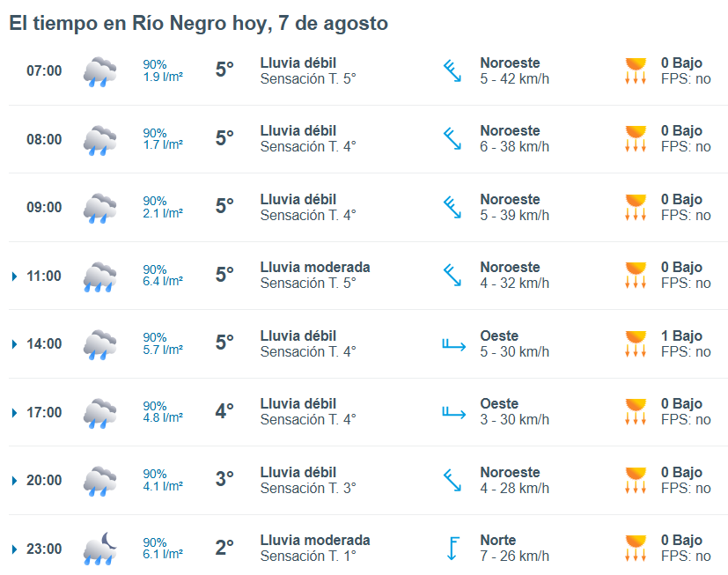The height and width of the screenshot is (575, 728).
Task: Click the 90% 6.4 l/m² precipitation value
Action: pyautogui.click(x=163, y=276)
